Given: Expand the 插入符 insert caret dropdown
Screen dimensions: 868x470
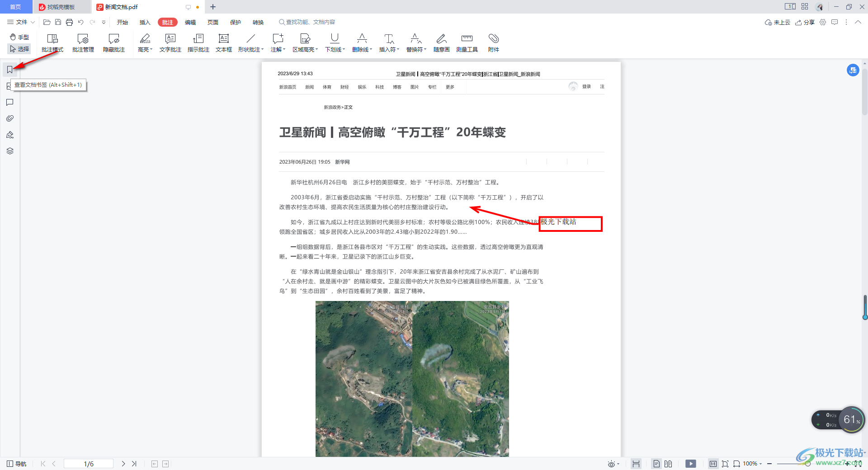Looking at the screenshot, I should pyautogui.click(x=398, y=50).
